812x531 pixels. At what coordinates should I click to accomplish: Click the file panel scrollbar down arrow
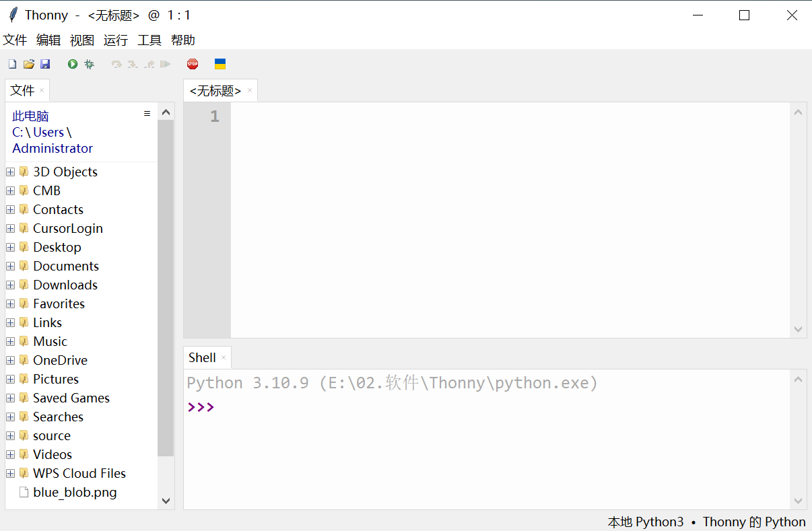pos(166,501)
